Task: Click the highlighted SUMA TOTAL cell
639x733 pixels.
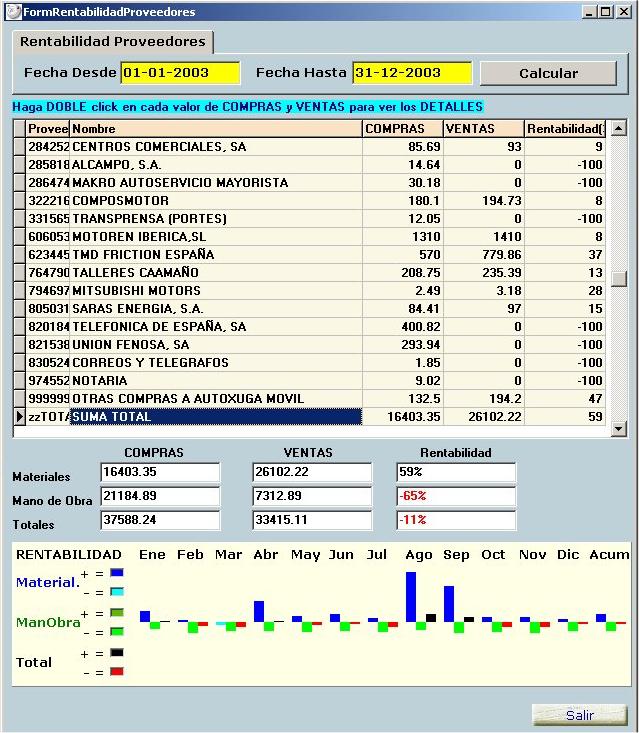Action: [x=216, y=417]
